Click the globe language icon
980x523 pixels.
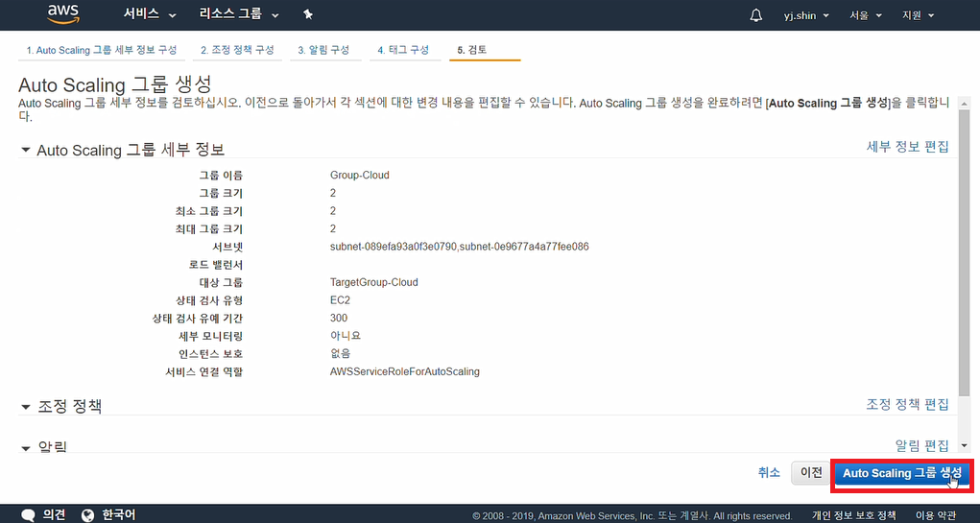point(88,515)
